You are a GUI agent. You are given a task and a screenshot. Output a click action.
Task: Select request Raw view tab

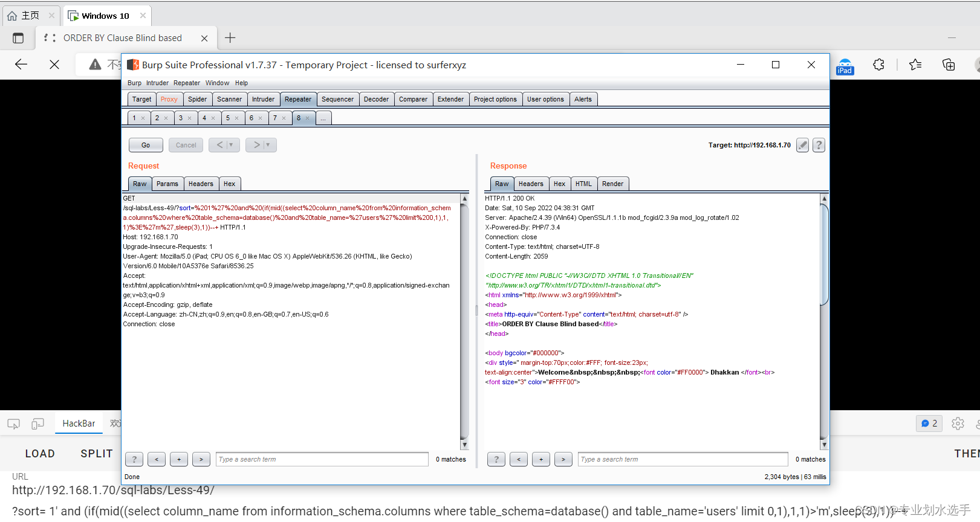140,184
